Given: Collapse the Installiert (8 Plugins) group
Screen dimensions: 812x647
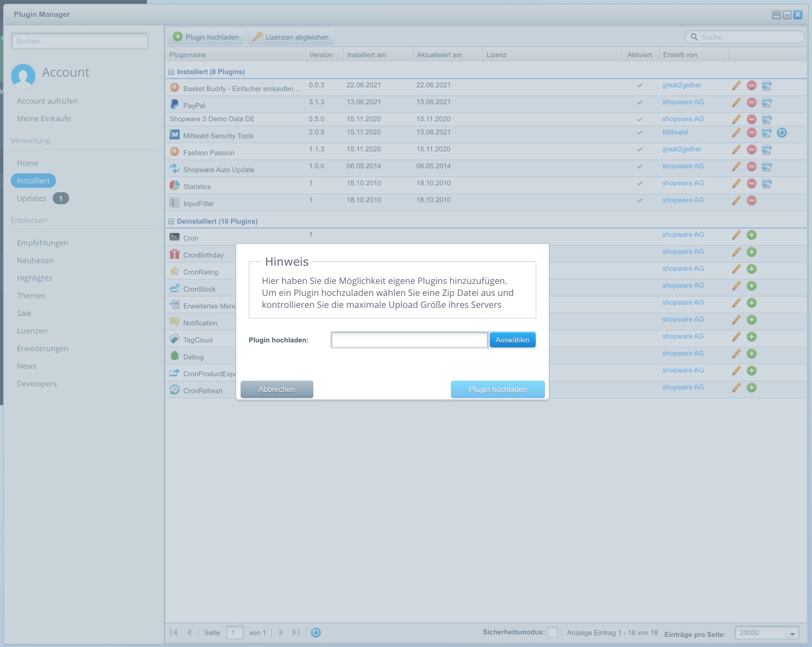Looking at the screenshot, I should tap(171, 72).
